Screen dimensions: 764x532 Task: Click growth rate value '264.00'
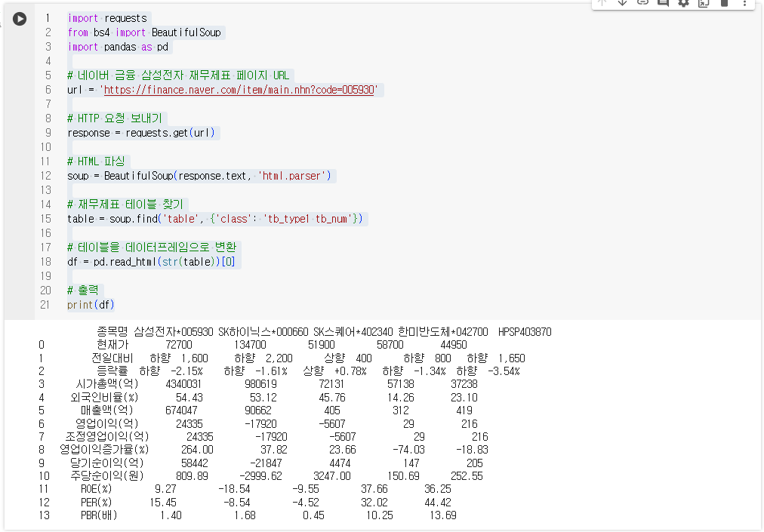click(x=197, y=450)
